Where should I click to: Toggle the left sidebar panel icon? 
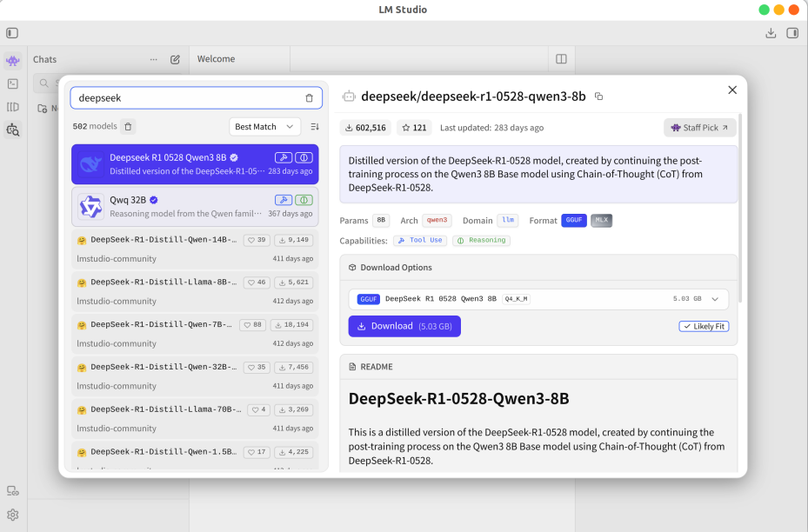pos(12,33)
